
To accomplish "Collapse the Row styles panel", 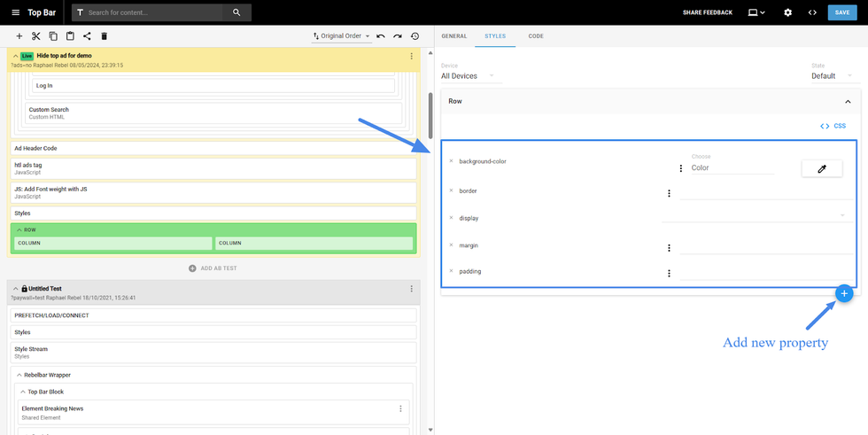I will point(847,102).
